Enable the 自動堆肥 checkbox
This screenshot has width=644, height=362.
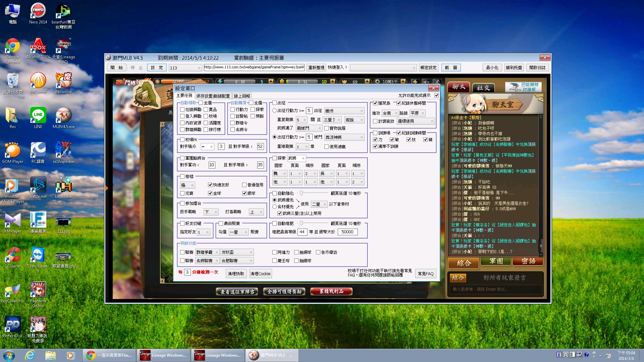click(x=274, y=224)
